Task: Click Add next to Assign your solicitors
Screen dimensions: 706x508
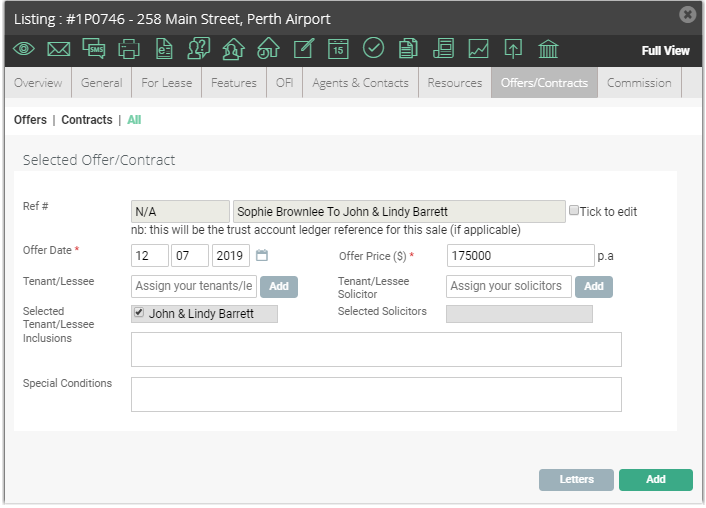Action: (593, 286)
